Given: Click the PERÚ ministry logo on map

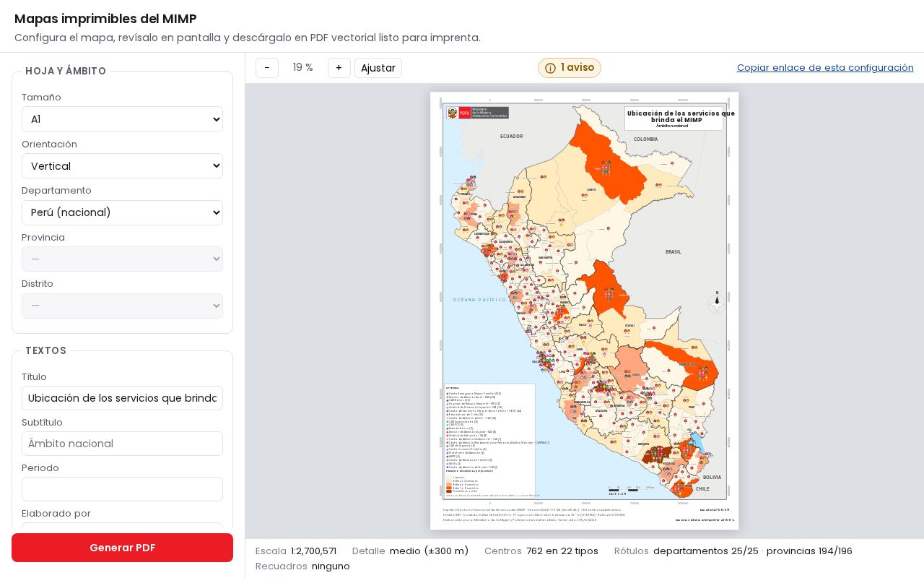Looking at the screenshot, I should (477, 113).
